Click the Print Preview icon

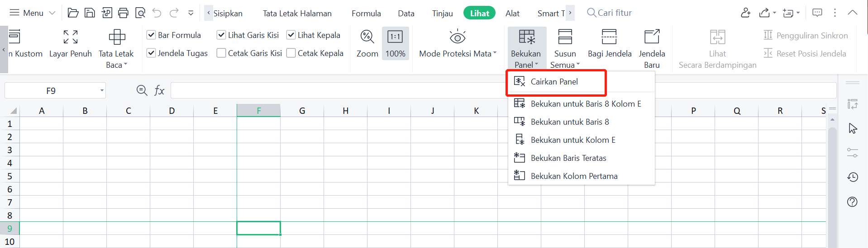click(x=140, y=13)
